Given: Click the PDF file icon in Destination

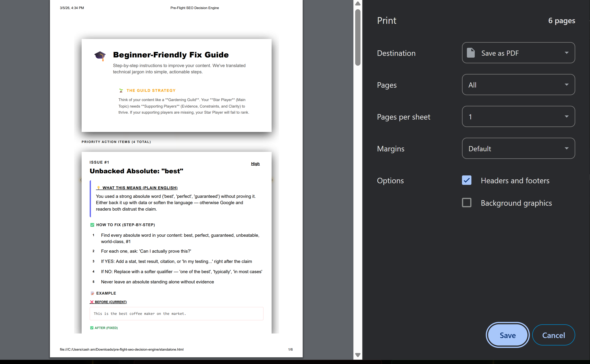Looking at the screenshot, I should tap(471, 53).
